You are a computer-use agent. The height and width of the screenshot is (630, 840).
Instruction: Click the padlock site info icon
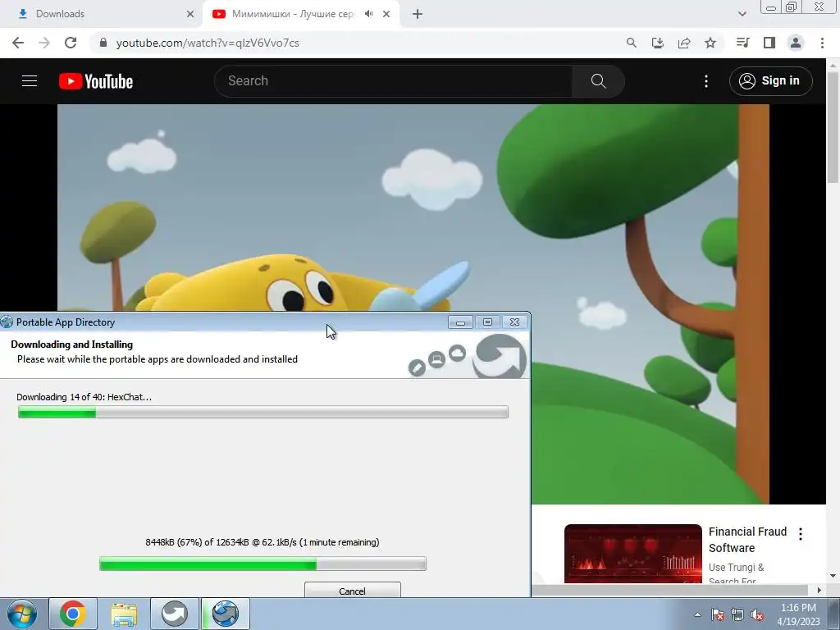(x=103, y=43)
